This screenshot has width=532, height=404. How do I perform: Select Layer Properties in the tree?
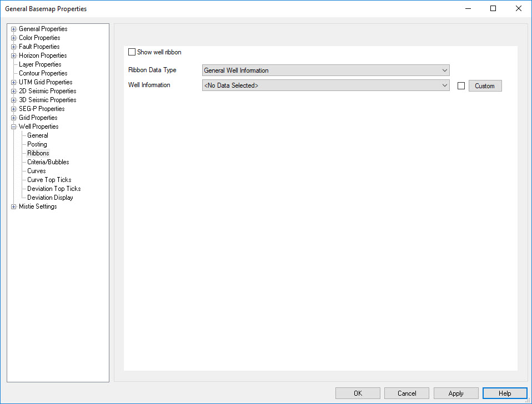click(x=40, y=64)
